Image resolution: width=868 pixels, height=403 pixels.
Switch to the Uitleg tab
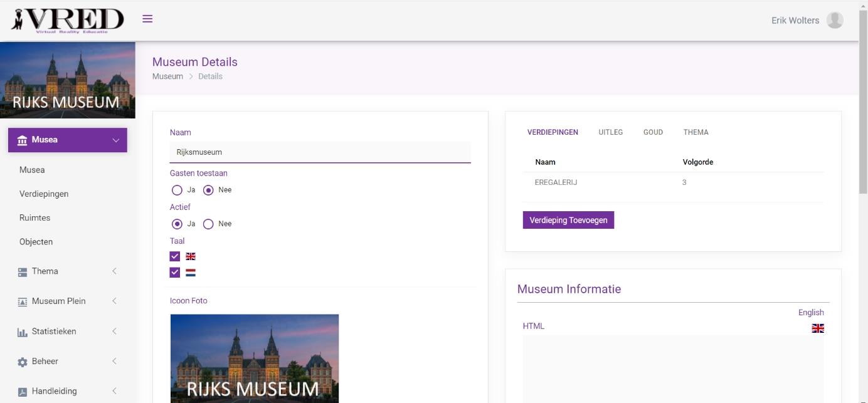coord(611,132)
